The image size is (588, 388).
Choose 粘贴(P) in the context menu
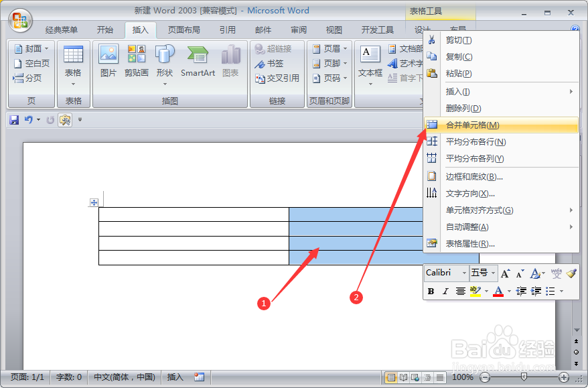[501, 74]
